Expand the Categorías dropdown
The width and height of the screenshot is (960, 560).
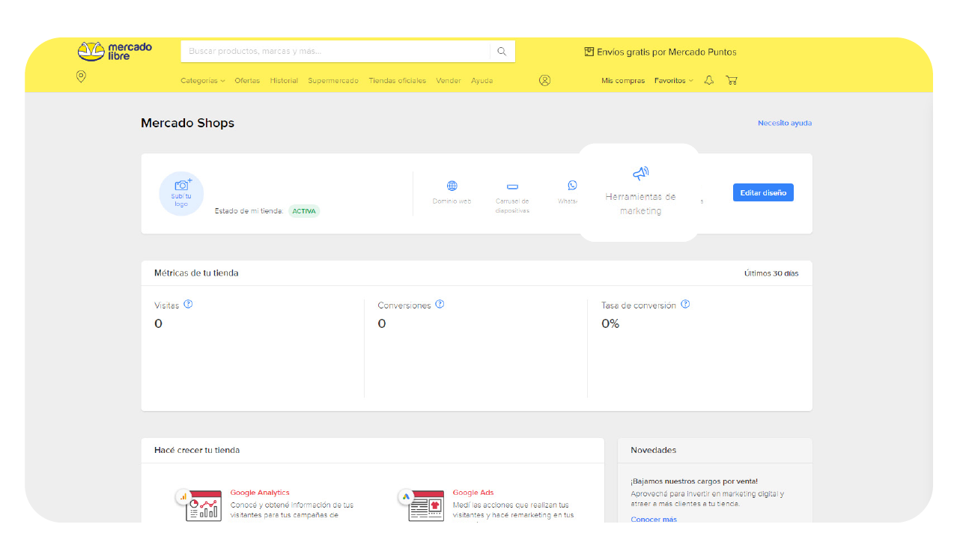click(203, 80)
